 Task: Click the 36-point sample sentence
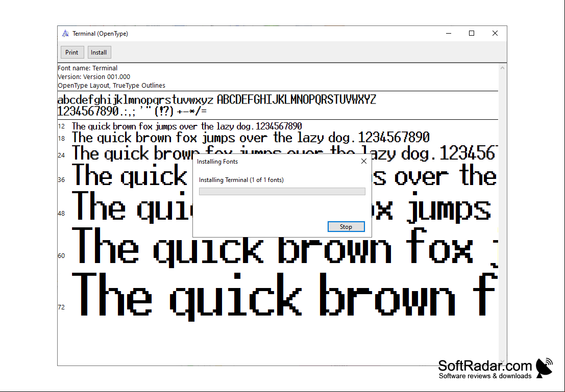click(285, 176)
